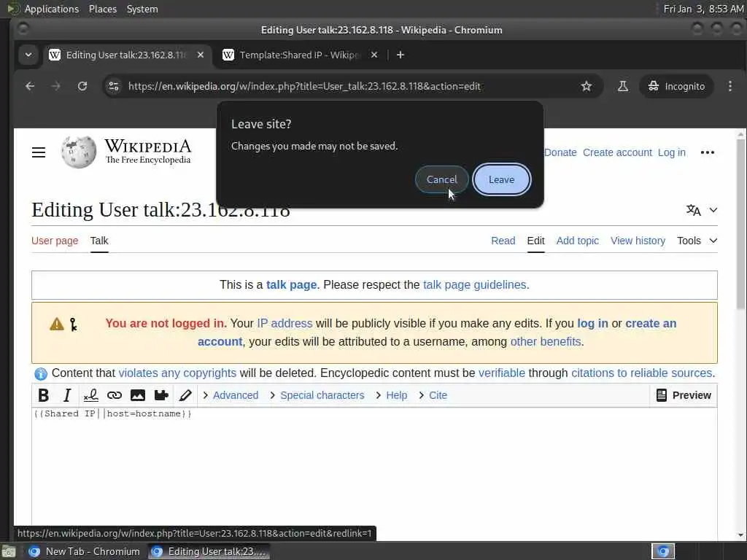
Task: Click the Wikipedia globe logo
Action: 79,152
